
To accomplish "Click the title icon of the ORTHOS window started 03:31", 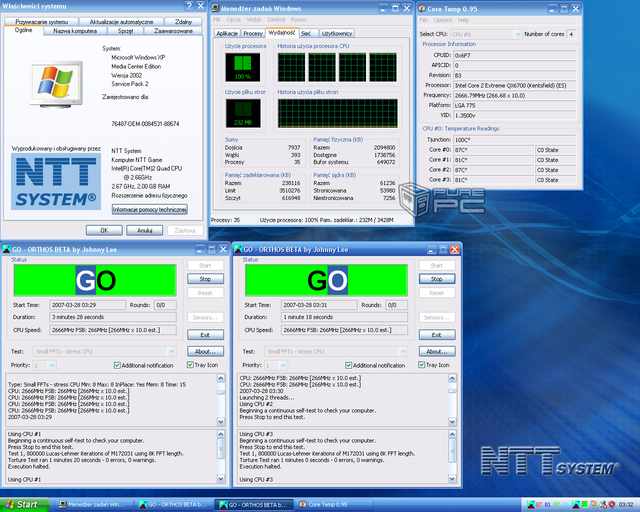I will coord(238,249).
